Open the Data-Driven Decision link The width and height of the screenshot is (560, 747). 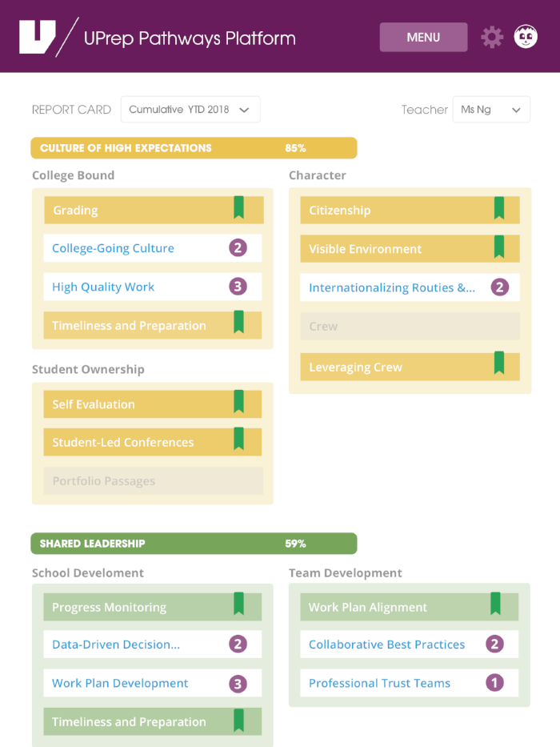click(116, 645)
